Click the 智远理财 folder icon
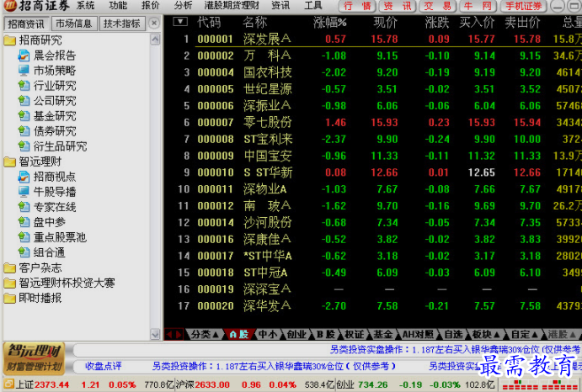This screenshot has width=582, height=392. [9, 162]
